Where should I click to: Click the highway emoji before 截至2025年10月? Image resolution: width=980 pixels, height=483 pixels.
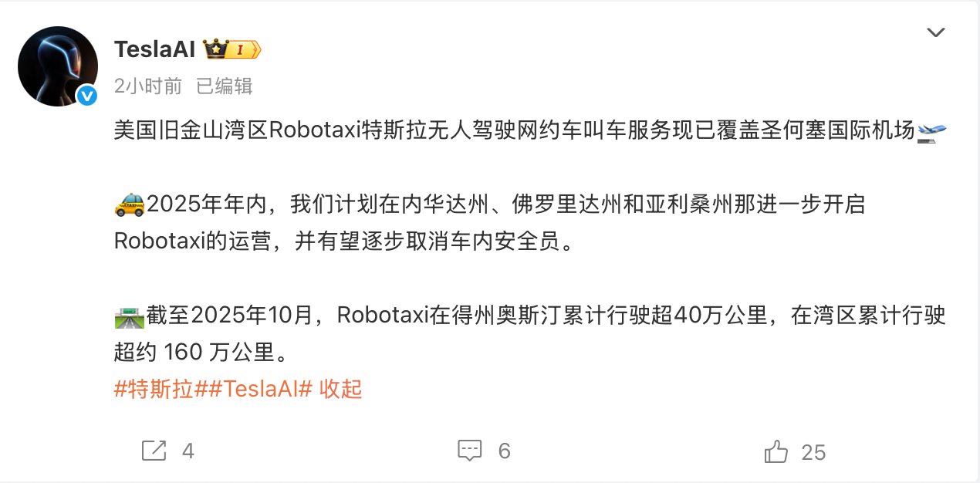tap(129, 316)
